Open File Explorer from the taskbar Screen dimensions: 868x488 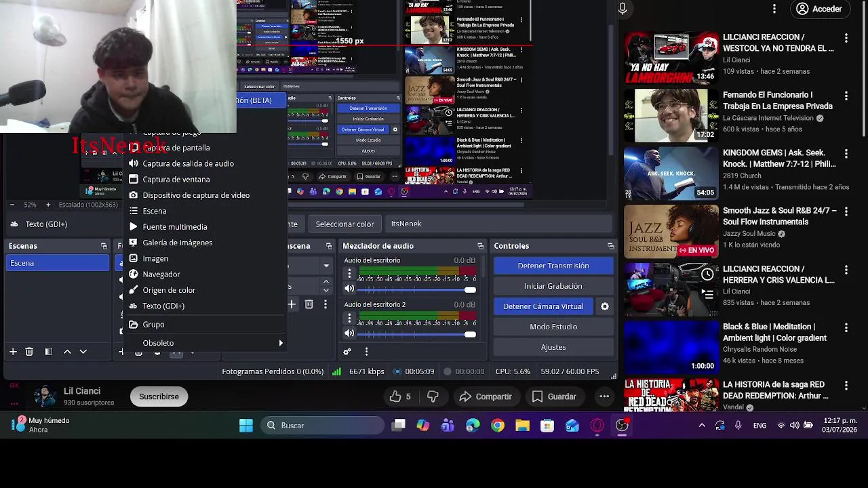[x=522, y=426]
